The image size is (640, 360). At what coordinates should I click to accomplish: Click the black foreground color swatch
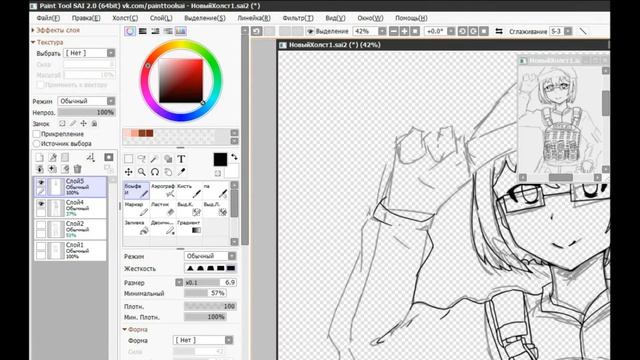point(220,160)
